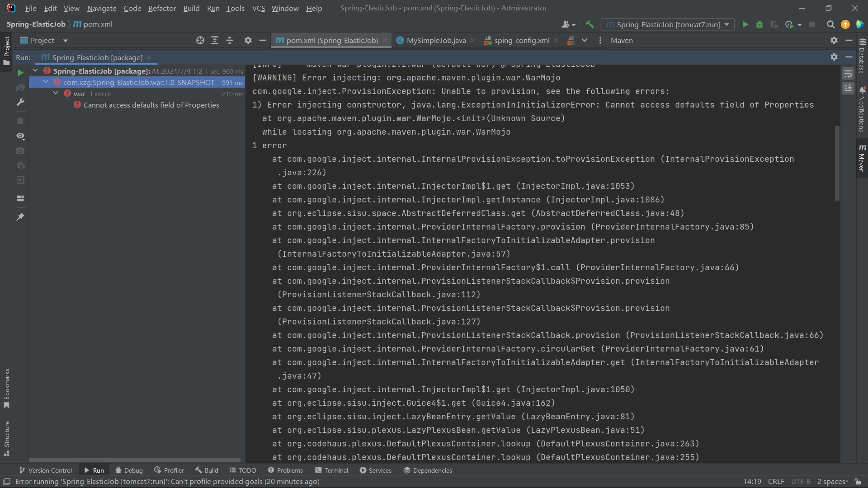Collapse the com.xzg:Spring-ElasticJob:war node

[x=46, y=82]
